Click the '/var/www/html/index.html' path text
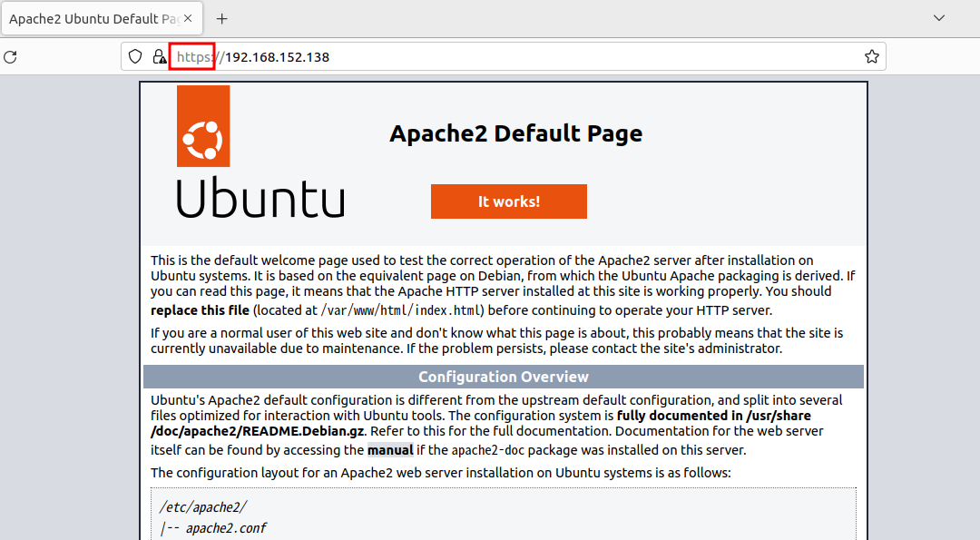The image size is (980, 540). [402, 310]
